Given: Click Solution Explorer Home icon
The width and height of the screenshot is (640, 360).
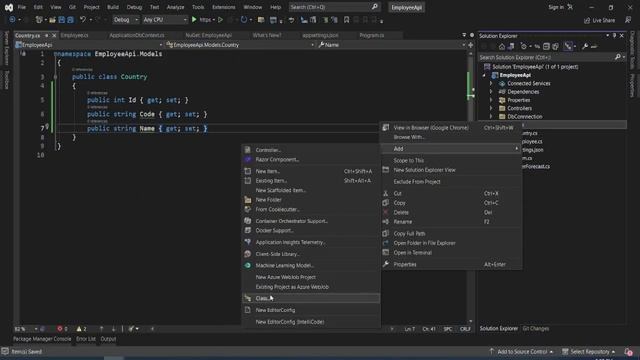Looking at the screenshot, I should (502, 47).
